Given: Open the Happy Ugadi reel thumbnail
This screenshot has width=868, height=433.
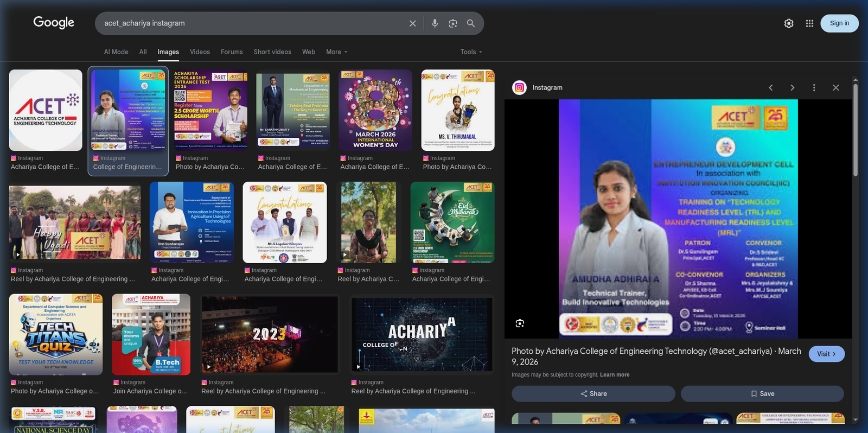Looking at the screenshot, I should [x=75, y=222].
